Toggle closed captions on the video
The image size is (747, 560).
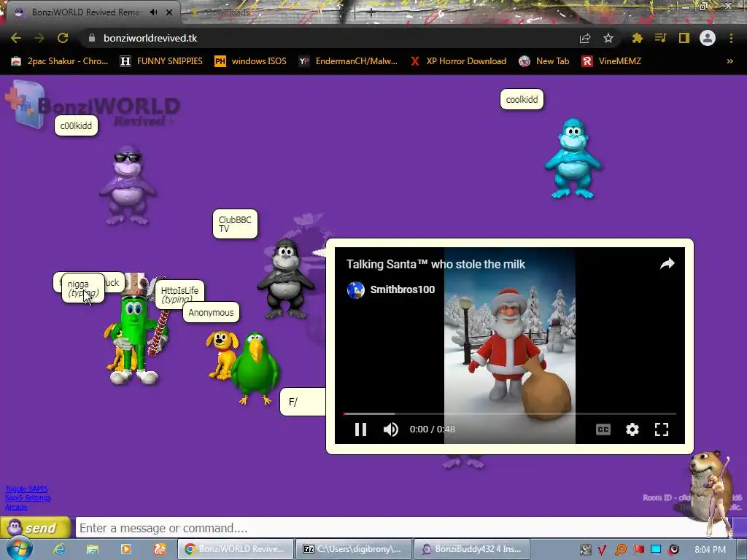point(603,429)
